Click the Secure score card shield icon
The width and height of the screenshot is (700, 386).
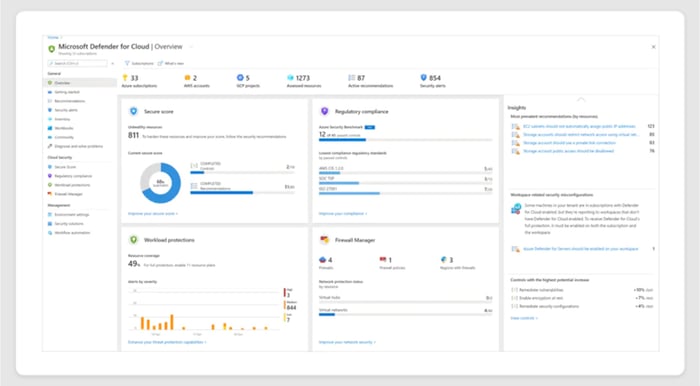[133, 111]
